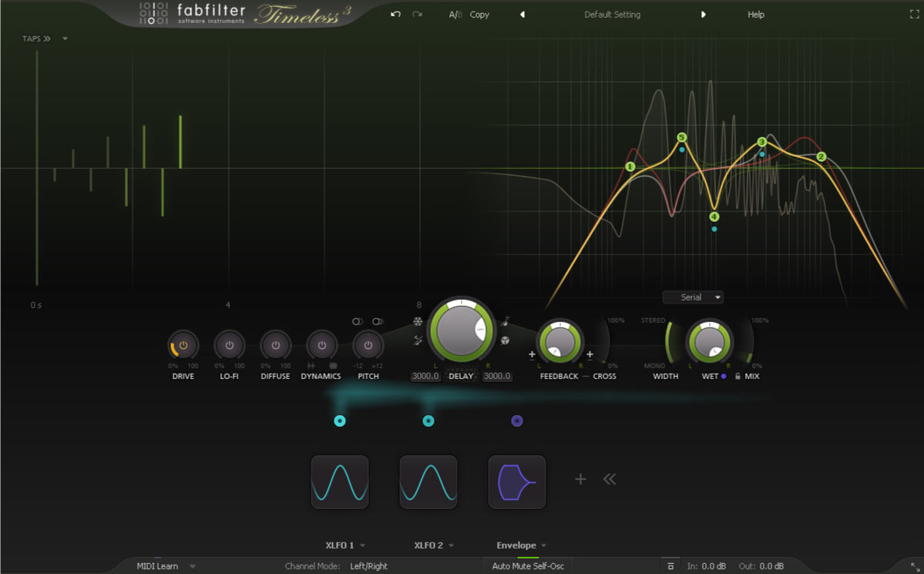
Task: Open the TAPS panel via its icon
Action: pos(36,37)
